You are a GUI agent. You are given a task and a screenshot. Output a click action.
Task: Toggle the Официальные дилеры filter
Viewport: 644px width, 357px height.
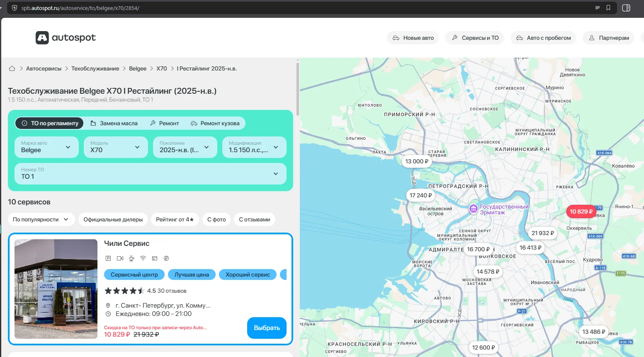click(113, 219)
